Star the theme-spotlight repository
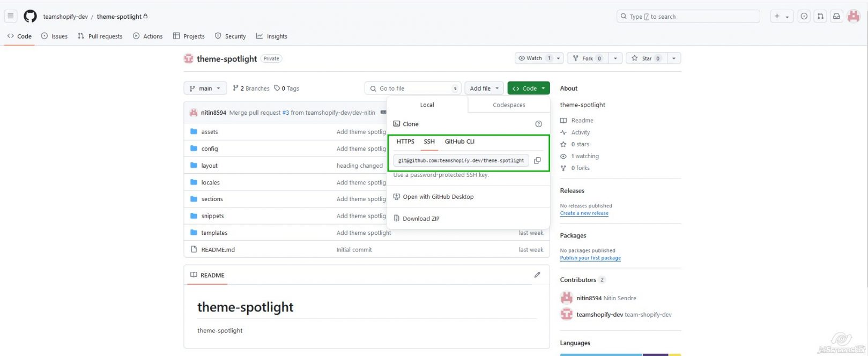This screenshot has width=868, height=356. pos(646,58)
